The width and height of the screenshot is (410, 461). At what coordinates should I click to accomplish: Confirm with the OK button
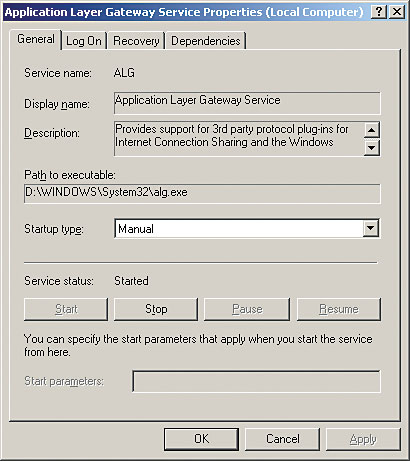(201, 439)
